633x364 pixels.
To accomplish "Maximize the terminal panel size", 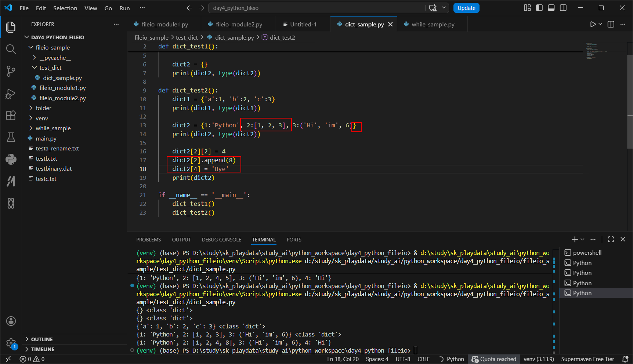I will (x=611, y=239).
